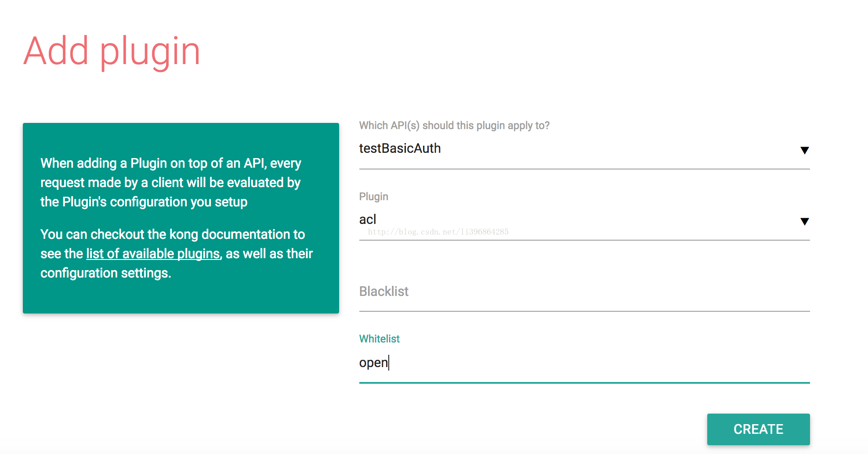Click the word 'open' in Whitelist
This screenshot has height=454, width=868.
373,363
